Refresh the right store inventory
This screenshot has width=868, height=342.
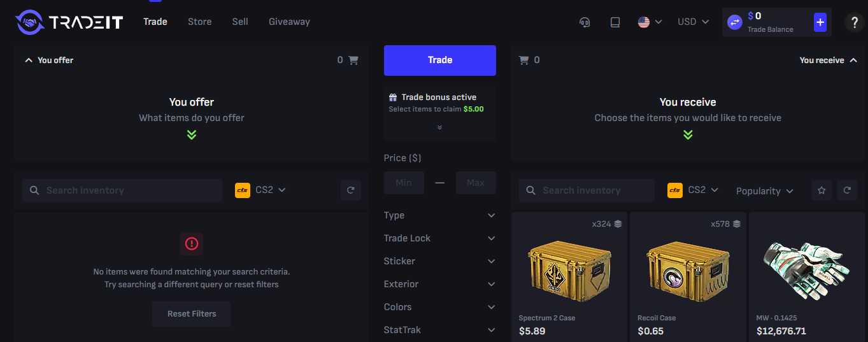[x=847, y=190]
